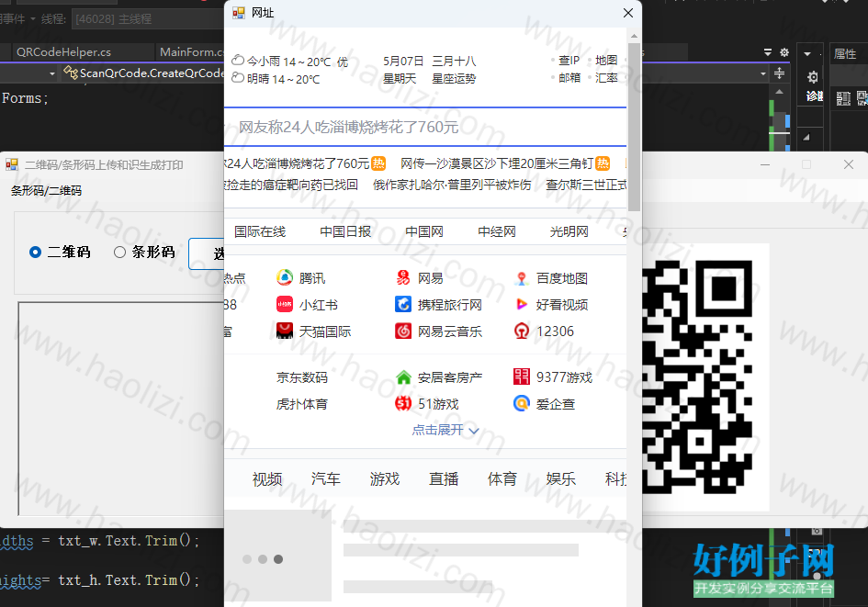Select the 国际在线 tab

[x=260, y=231]
